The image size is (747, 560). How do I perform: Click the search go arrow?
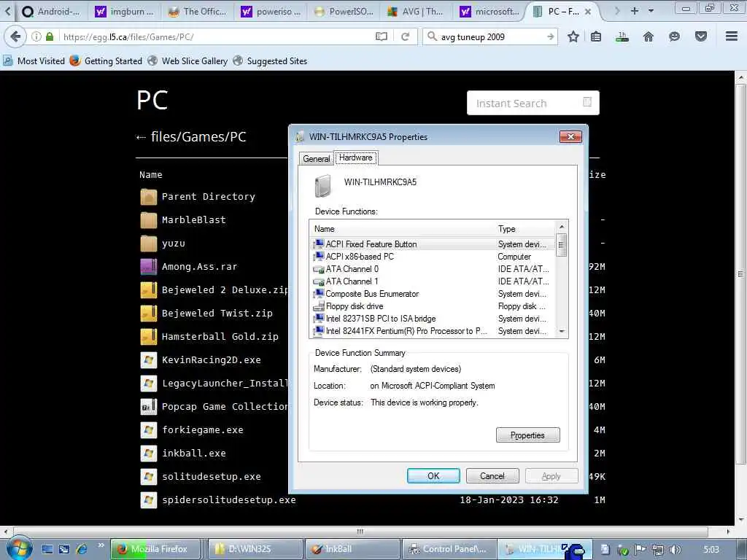(550, 36)
